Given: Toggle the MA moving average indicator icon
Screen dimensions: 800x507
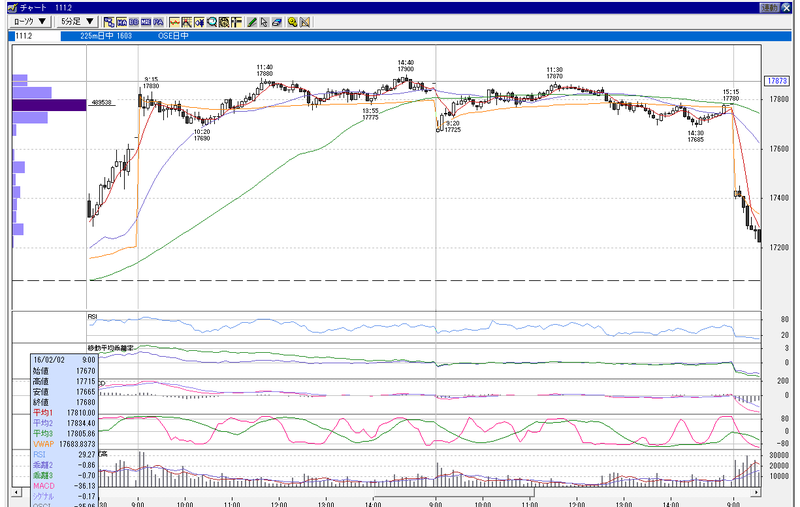Looking at the screenshot, I should point(121,22).
